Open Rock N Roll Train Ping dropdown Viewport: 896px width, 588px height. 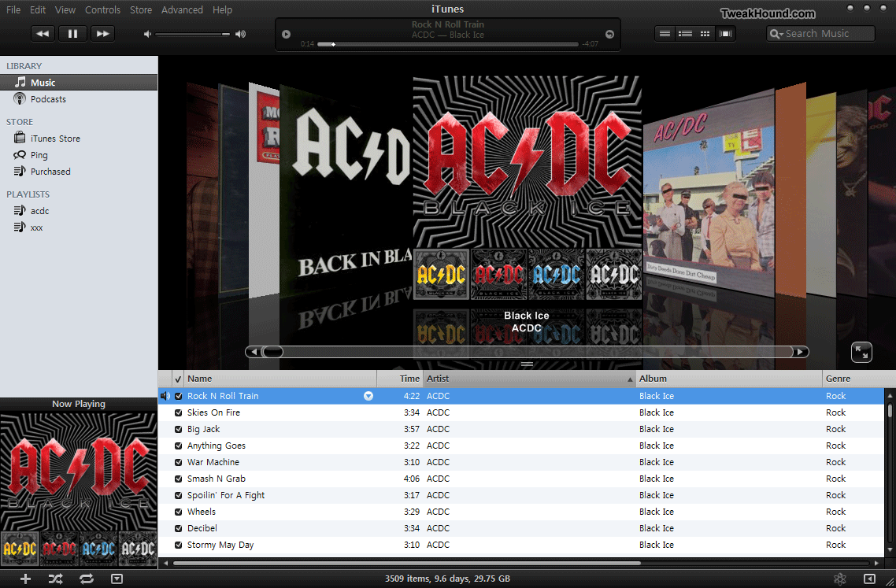[368, 396]
